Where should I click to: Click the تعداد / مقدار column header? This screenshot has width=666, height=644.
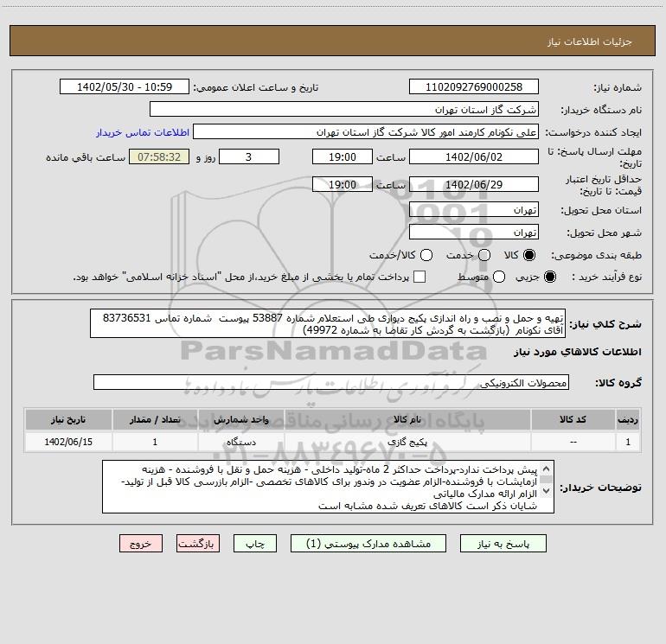tap(155, 419)
